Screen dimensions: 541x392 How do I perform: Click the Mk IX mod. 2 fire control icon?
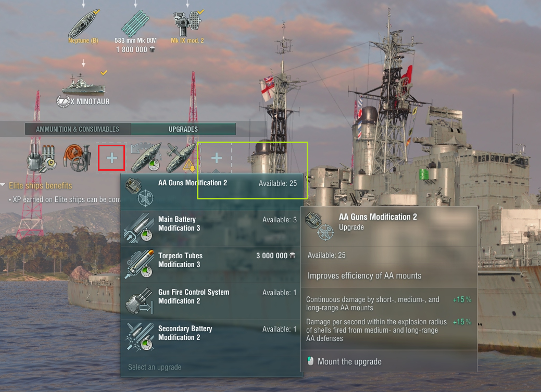(x=187, y=23)
